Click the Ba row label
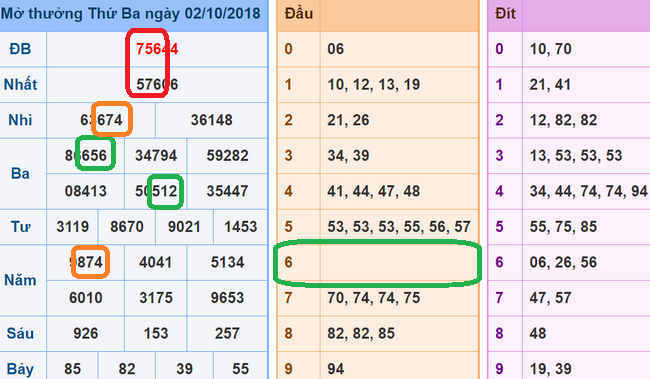 coord(20,173)
